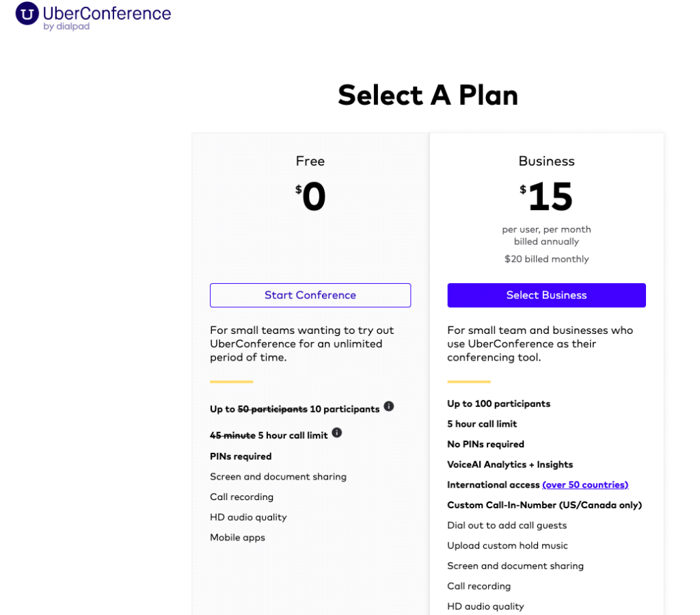Click the Select A Plan heading

pyautogui.click(x=428, y=95)
